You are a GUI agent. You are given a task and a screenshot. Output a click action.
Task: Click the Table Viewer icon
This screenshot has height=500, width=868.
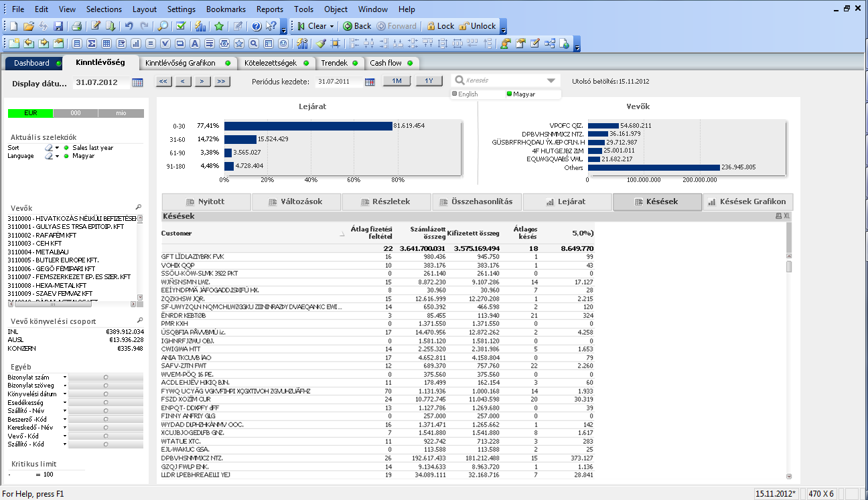(549, 44)
